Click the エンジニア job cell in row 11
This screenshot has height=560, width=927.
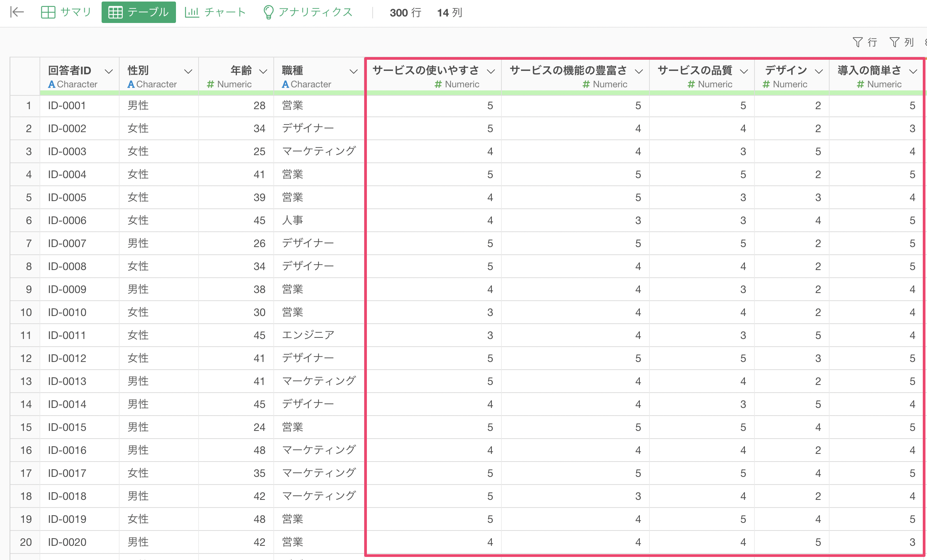point(319,336)
